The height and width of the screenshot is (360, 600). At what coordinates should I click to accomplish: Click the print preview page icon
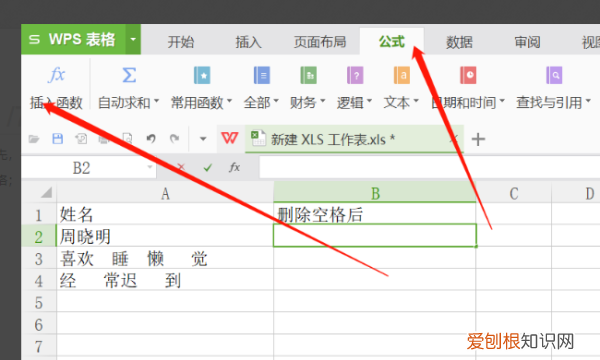(x=127, y=138)
